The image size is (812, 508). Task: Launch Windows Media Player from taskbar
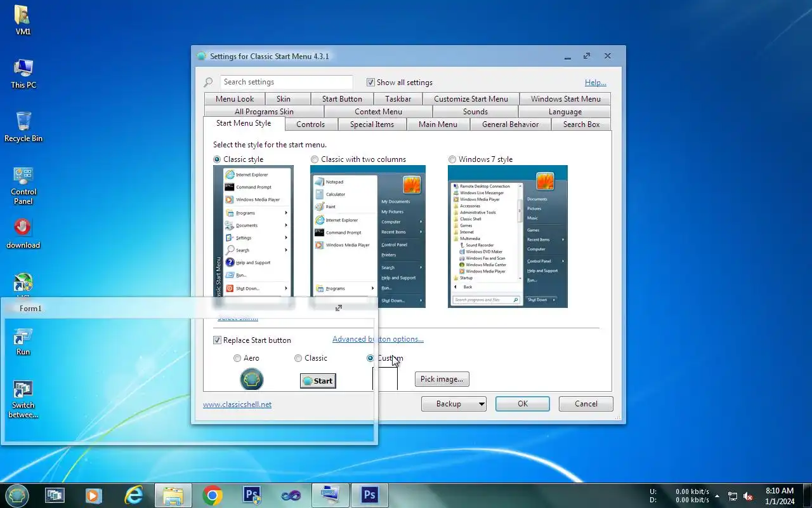point(93,496)
